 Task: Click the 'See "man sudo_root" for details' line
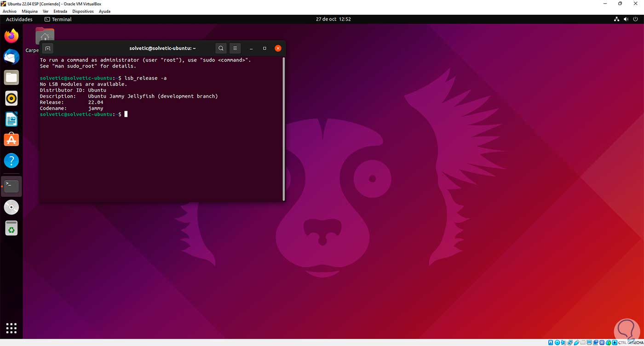tap(88, 66)
